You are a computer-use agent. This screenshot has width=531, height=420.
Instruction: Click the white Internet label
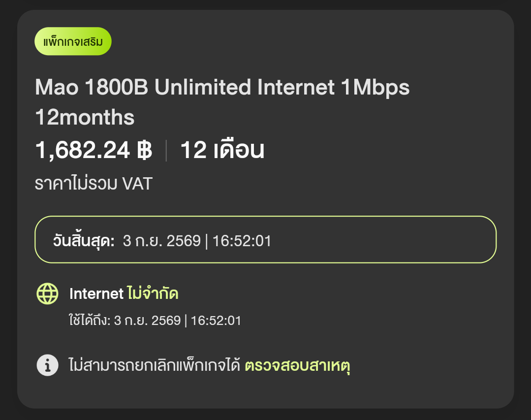[x=96, y=293]
